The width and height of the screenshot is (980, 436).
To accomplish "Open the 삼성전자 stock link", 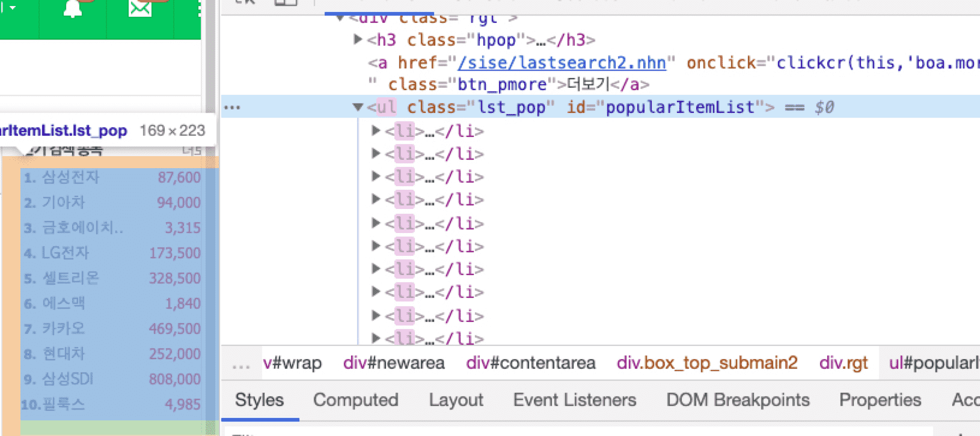I will [70, 177].
